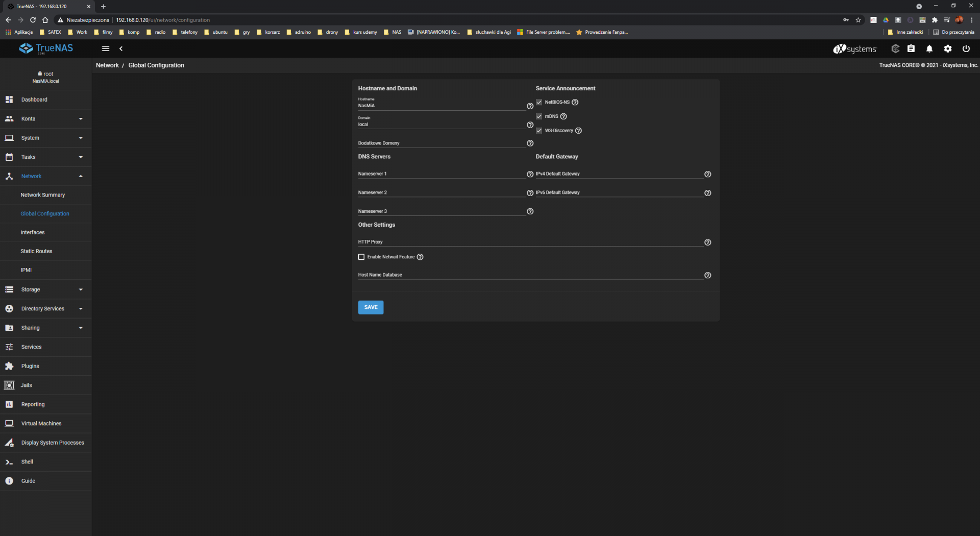The height and width of the screenshot is (536, 980).
Task: Open Display System Processes
Action: 46,443
